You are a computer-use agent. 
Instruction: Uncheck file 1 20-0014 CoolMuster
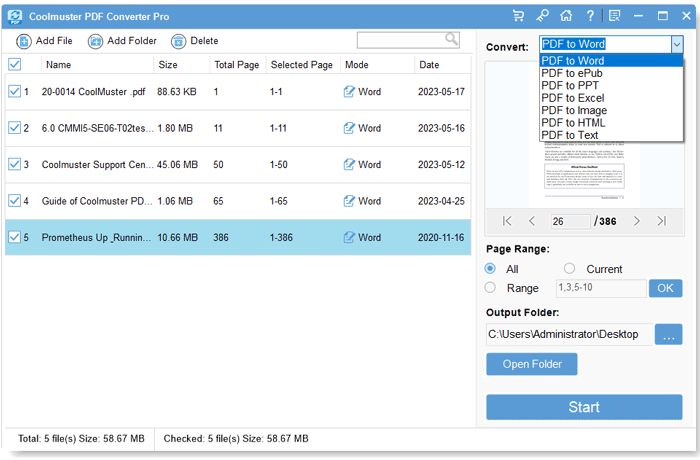[14, 92]
